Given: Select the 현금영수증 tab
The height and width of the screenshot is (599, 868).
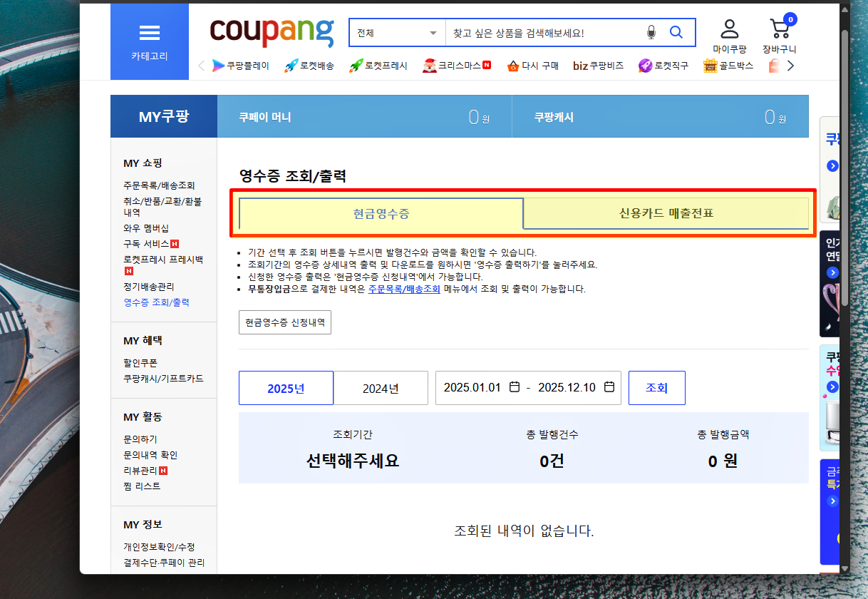Looking at the screenshot, I should 381,213.
